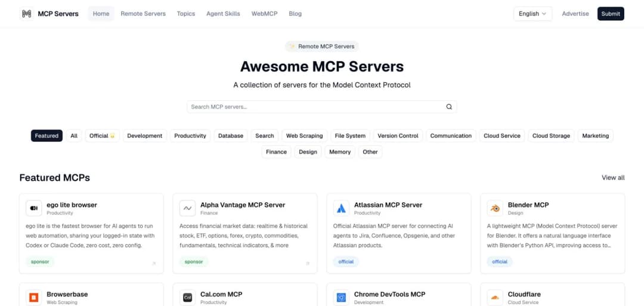Open Alpha Vantage MCP Server title
The image size is (644, 306).
click(243, 205)
